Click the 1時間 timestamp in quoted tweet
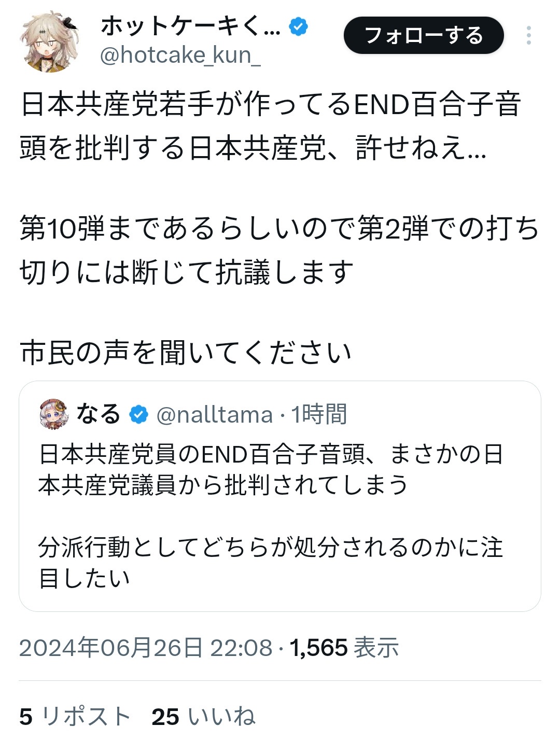Screen dimensions: 560x740 coord(318,415)
